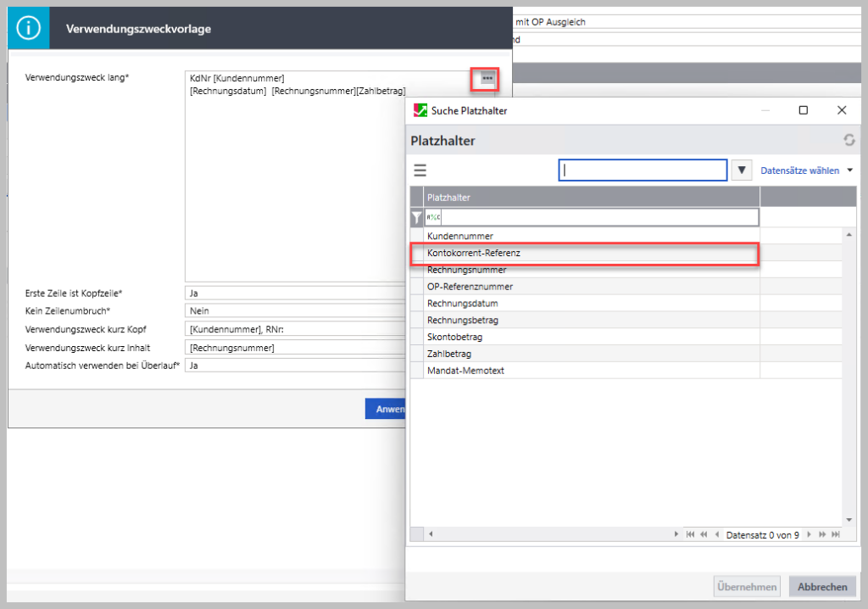Click the funnel filter icon in grid

pyautogui.click(x=416, y=218)
